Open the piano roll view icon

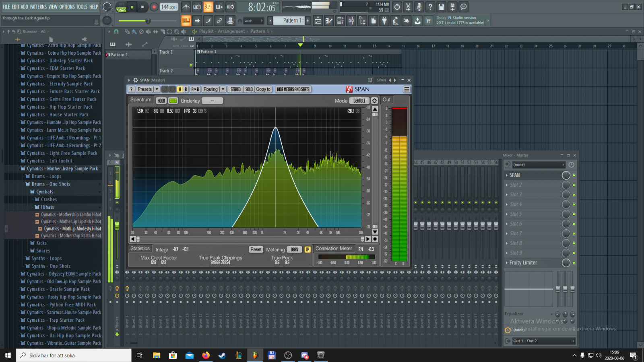tap(329, 21)
